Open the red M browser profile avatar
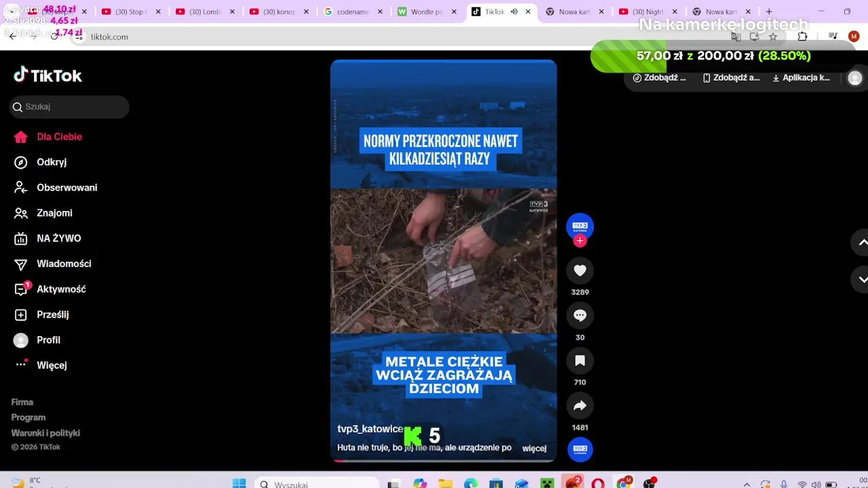 [853, 37]
